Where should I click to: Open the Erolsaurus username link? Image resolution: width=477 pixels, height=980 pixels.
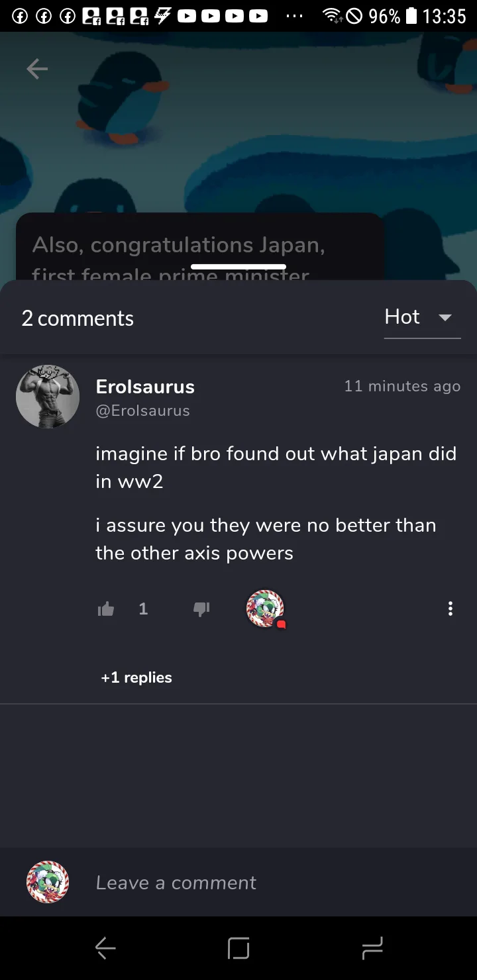145,387
